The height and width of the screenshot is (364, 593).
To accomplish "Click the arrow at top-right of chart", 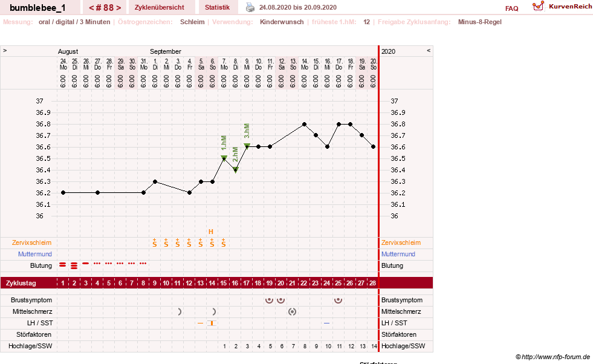I will (x=429, y=50).
